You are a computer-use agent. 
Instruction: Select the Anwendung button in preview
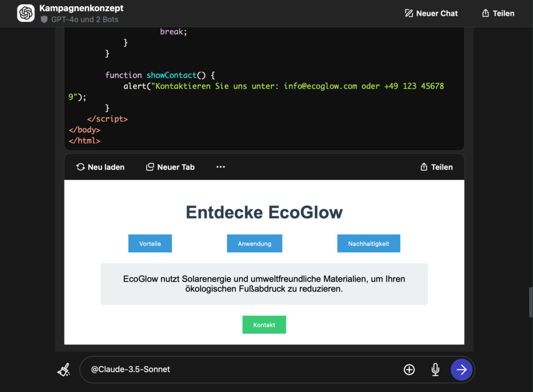click(255, 244)
